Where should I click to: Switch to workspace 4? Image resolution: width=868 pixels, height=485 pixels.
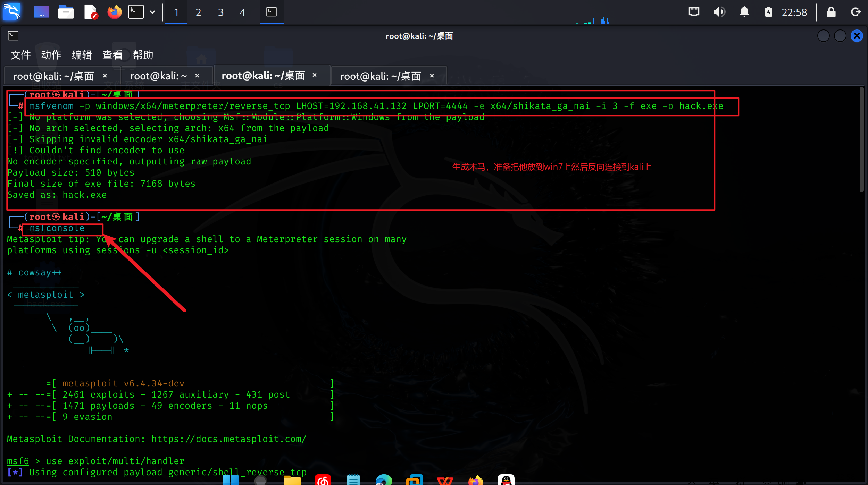coord(242,12)
